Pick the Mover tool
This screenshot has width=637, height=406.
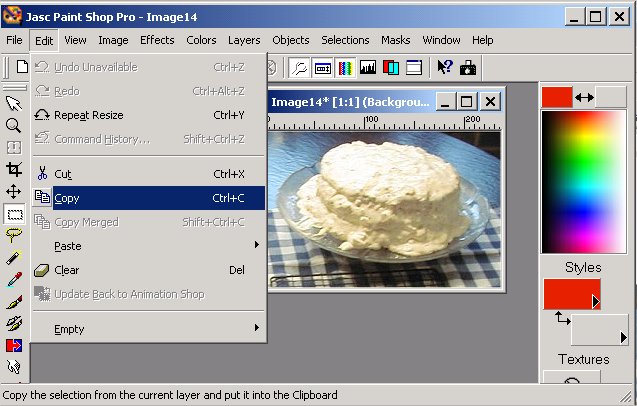[x=14, y=191]
